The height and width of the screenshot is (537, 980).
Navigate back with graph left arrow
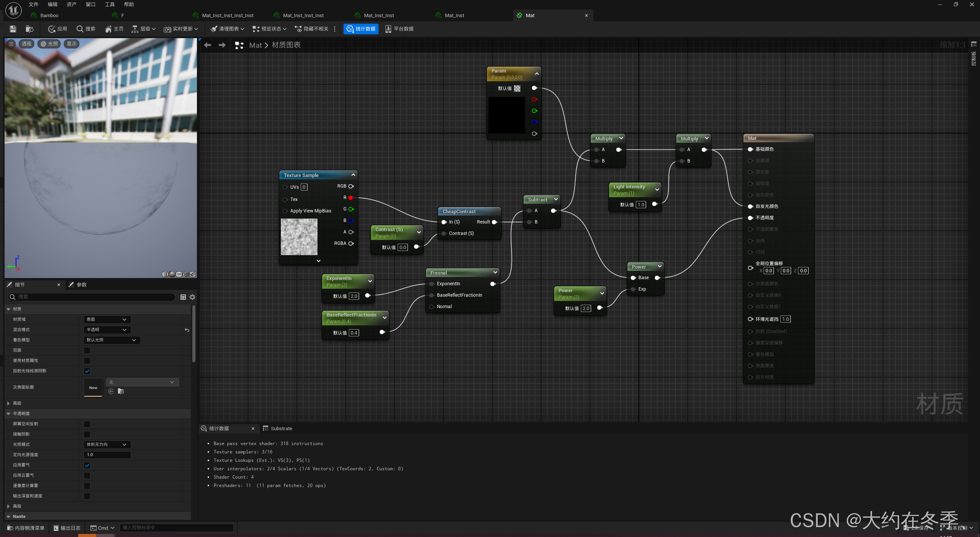coord(208,45)
